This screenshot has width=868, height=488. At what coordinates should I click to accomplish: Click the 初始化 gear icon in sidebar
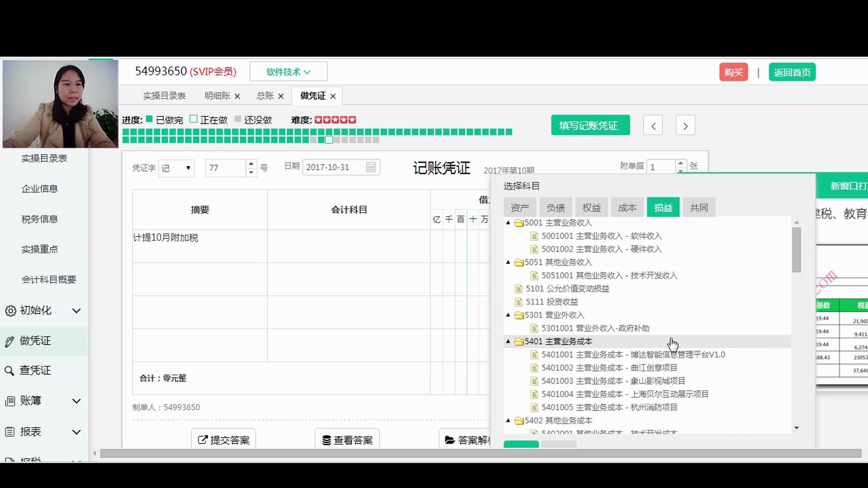[10, 311]
